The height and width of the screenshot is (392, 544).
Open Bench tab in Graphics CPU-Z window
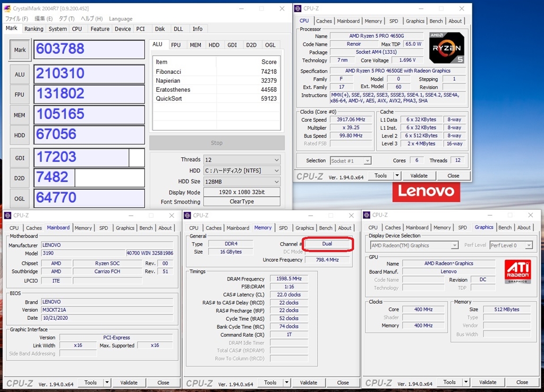[505, 227]
